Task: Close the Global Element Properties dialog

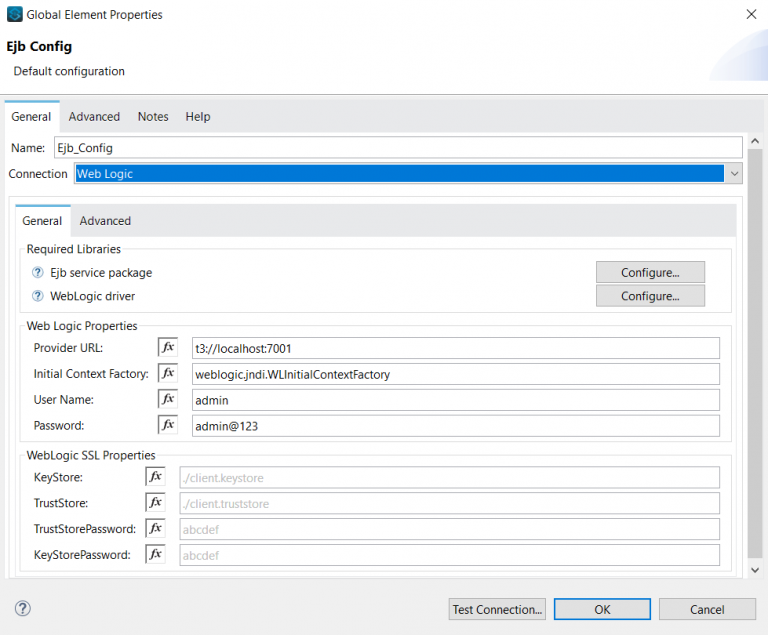Action: pyautogui.click(x=751, y=14)
